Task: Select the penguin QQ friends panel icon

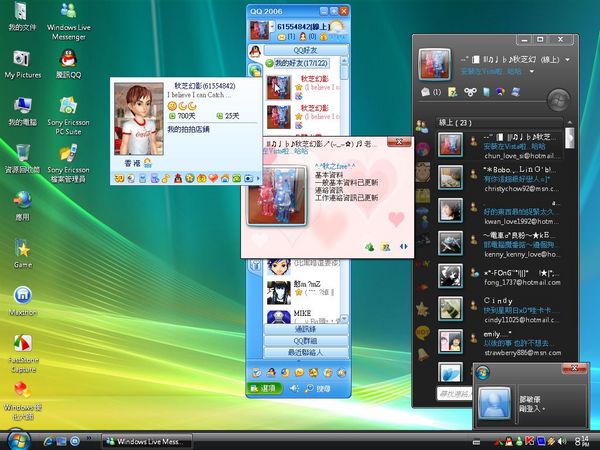Action: 255,51
